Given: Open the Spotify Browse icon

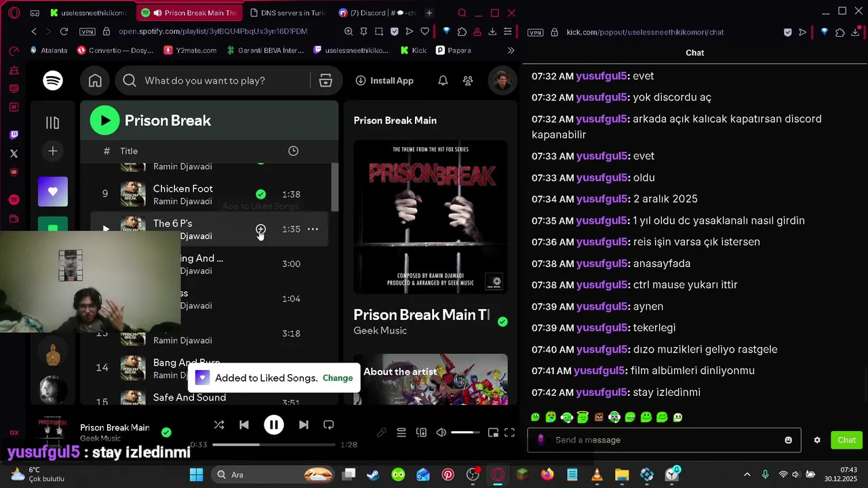Looking at the screenshot, I should pyautogui.click(x=325, y=81).
